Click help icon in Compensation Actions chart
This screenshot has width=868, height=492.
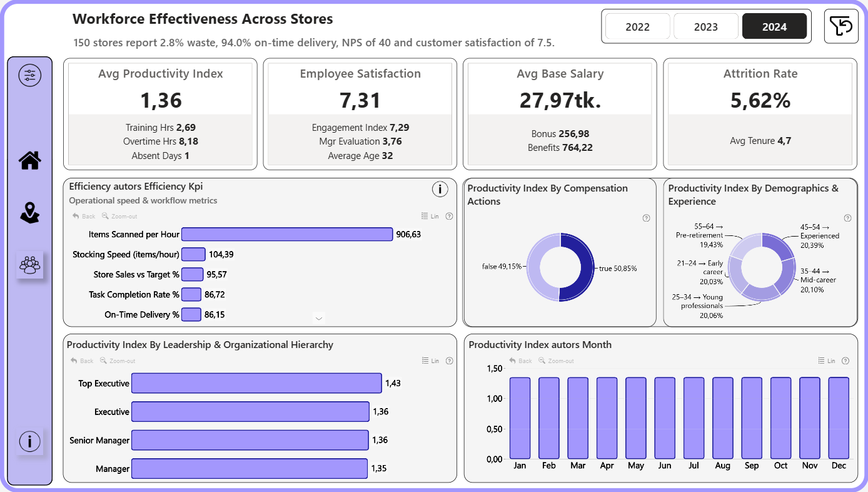[x=646, y=218]
